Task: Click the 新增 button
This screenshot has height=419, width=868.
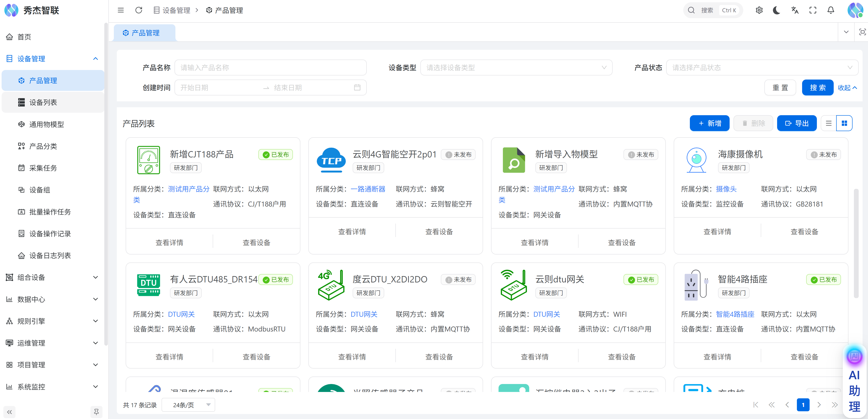Action: coord(709,123)
